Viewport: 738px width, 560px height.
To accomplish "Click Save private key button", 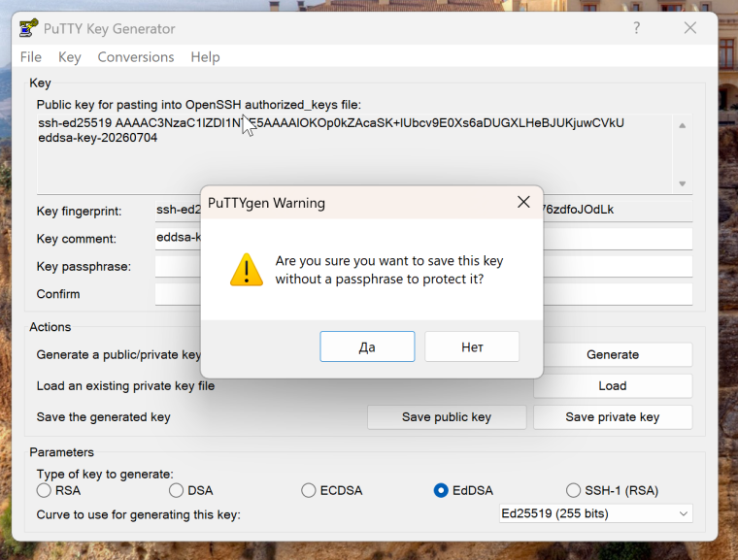I will 613,417.
